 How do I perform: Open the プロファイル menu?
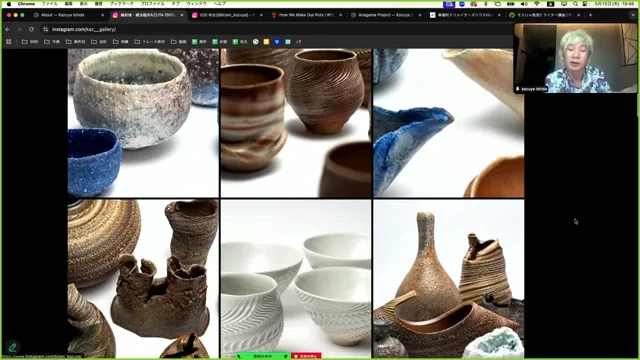click(152, 4)
